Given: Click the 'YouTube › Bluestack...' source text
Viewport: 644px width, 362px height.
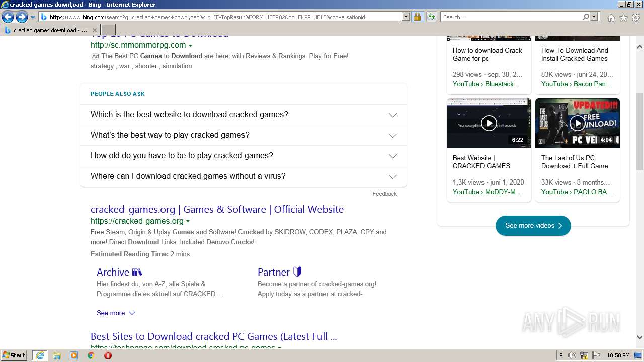Looking at the screenshot, I should coord(486,84).
